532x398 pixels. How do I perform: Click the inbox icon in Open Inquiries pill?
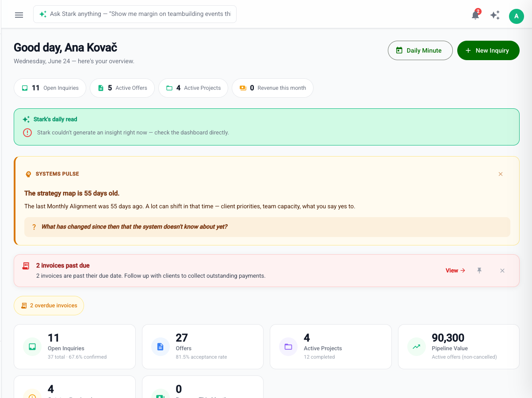coord(25,88)
